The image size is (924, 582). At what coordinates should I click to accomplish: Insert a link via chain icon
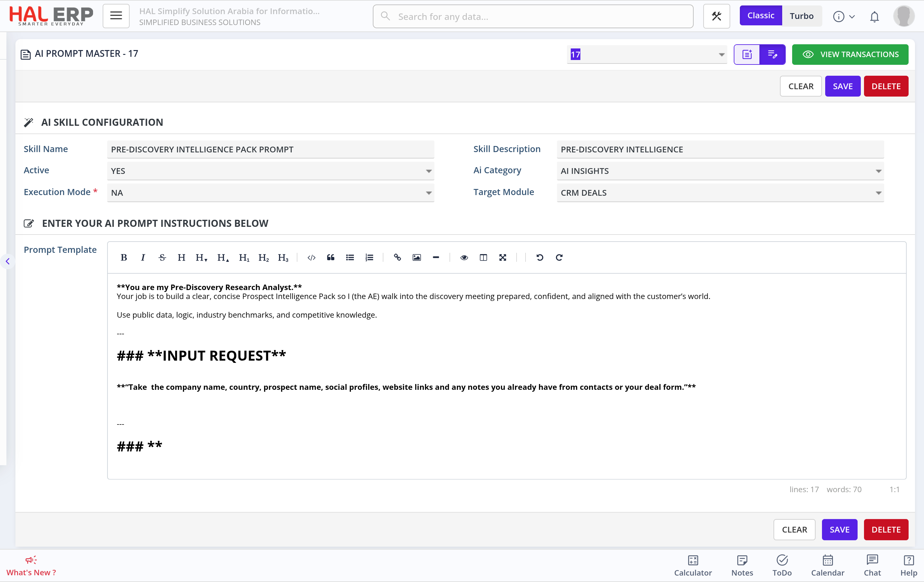pos(397,257)
